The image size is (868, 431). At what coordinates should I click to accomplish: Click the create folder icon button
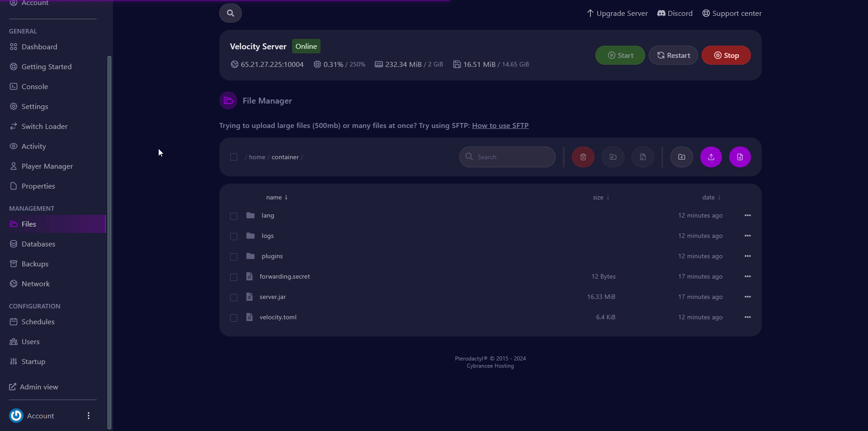tap(681, 157)
